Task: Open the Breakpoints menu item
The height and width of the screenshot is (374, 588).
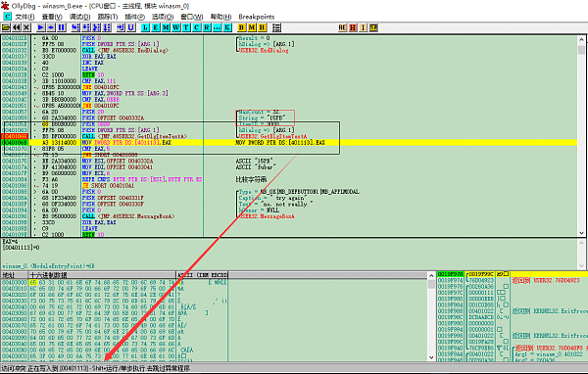Action: click(257, 17)
